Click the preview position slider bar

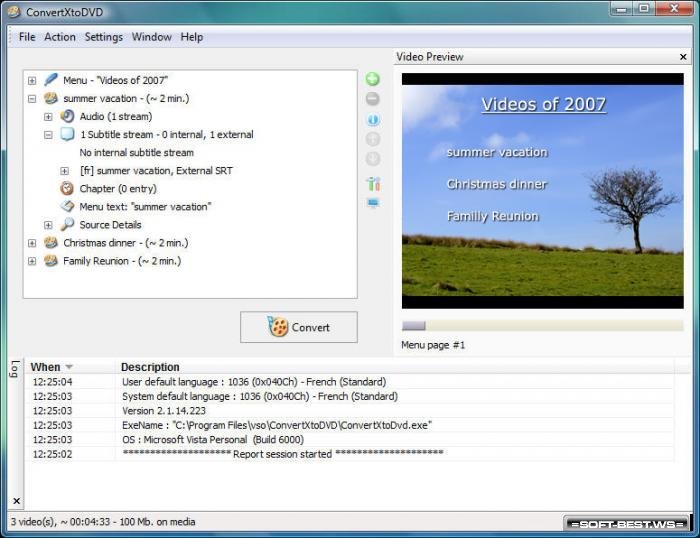click(x=542, y=326)
